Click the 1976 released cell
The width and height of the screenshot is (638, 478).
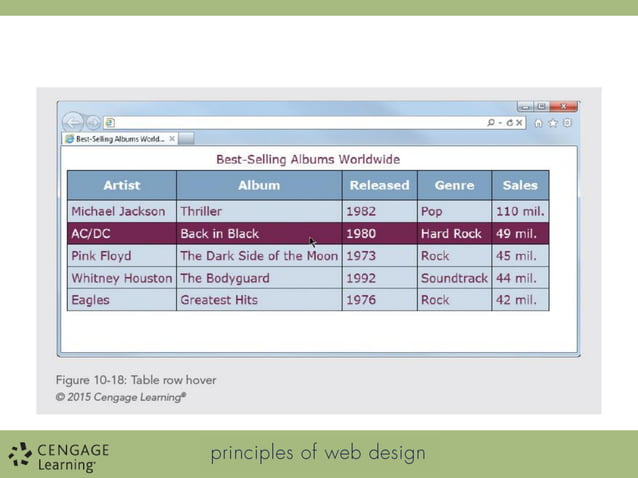pos(380,300)
